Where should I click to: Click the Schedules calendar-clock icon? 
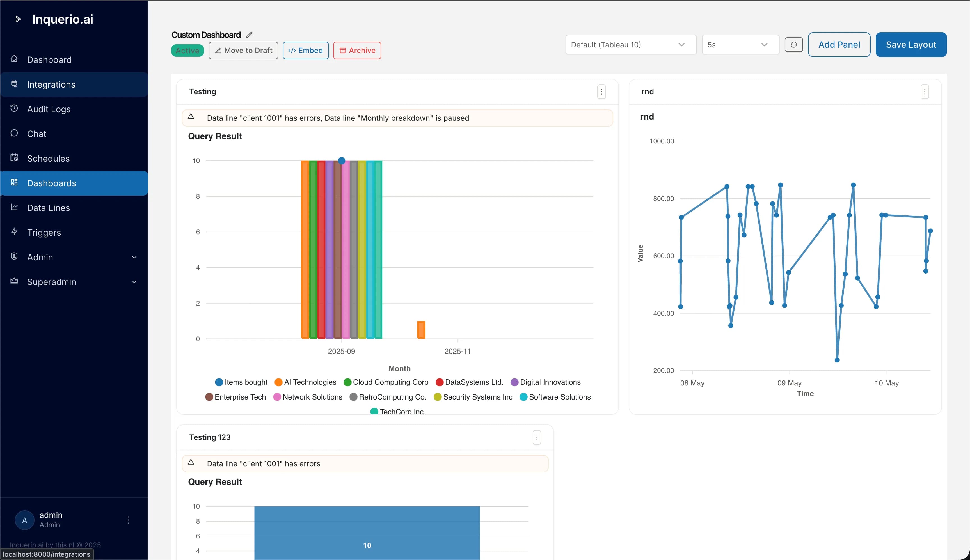tap(14, 158)
